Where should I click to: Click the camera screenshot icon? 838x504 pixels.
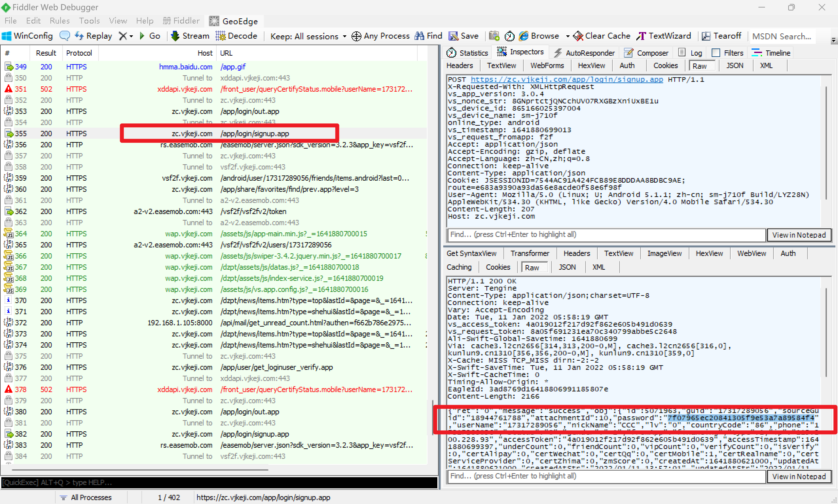pyautogui.click(x=494, y=36)
